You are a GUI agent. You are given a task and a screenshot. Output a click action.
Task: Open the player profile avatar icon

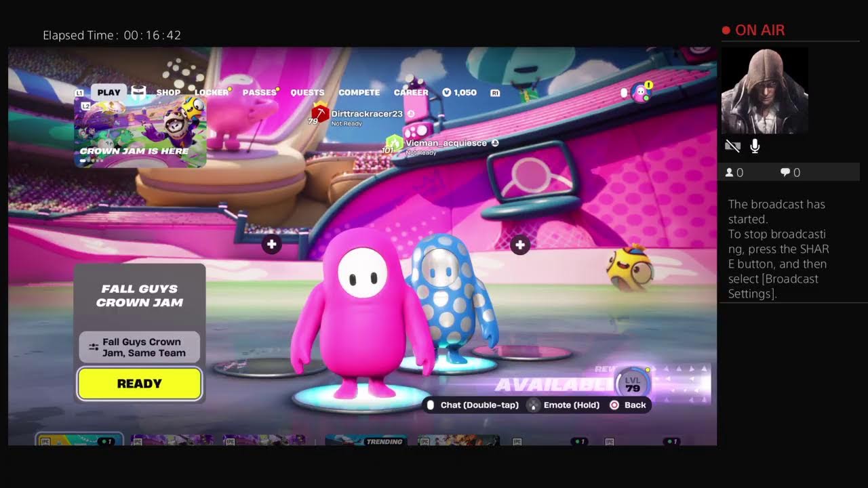[640, 93]
